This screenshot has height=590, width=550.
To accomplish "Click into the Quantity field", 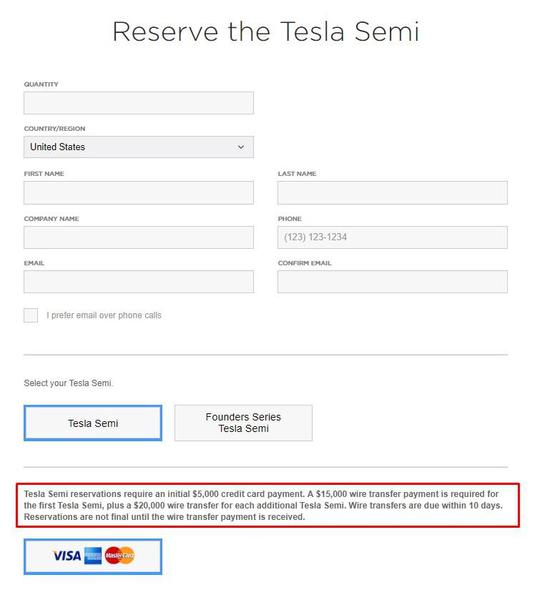I will (138, 103).
